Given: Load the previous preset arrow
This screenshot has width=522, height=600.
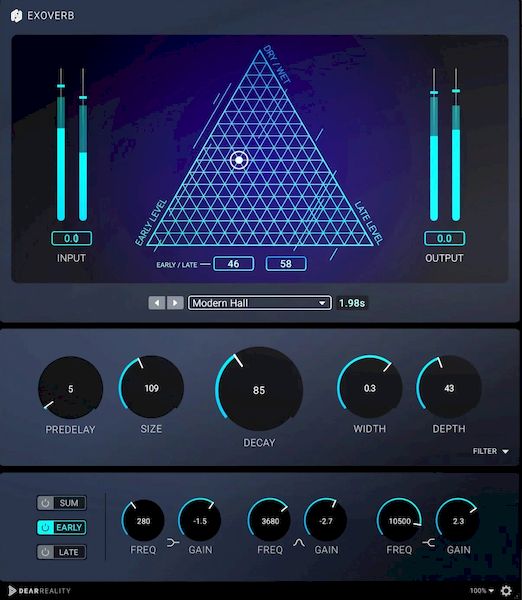Looking at the screenshot, I should 157,303.
